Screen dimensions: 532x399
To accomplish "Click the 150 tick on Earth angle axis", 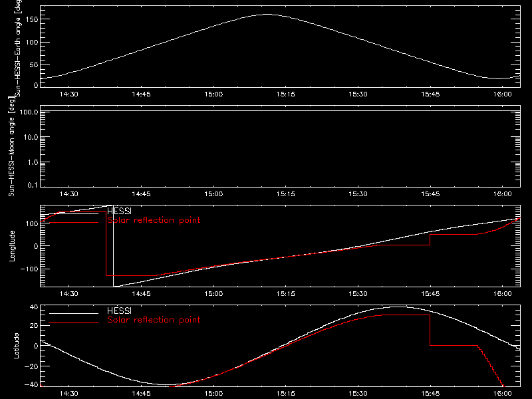I will click(x=32, y=19).
